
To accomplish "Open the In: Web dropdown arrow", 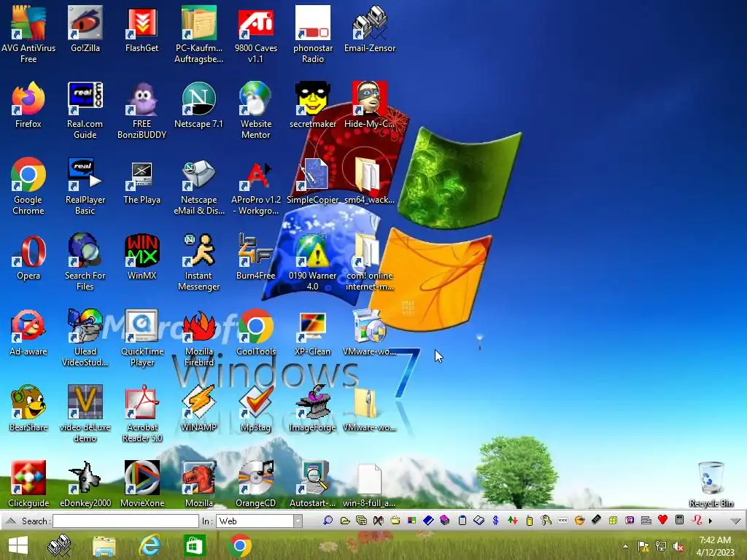I will coord(298,521).
